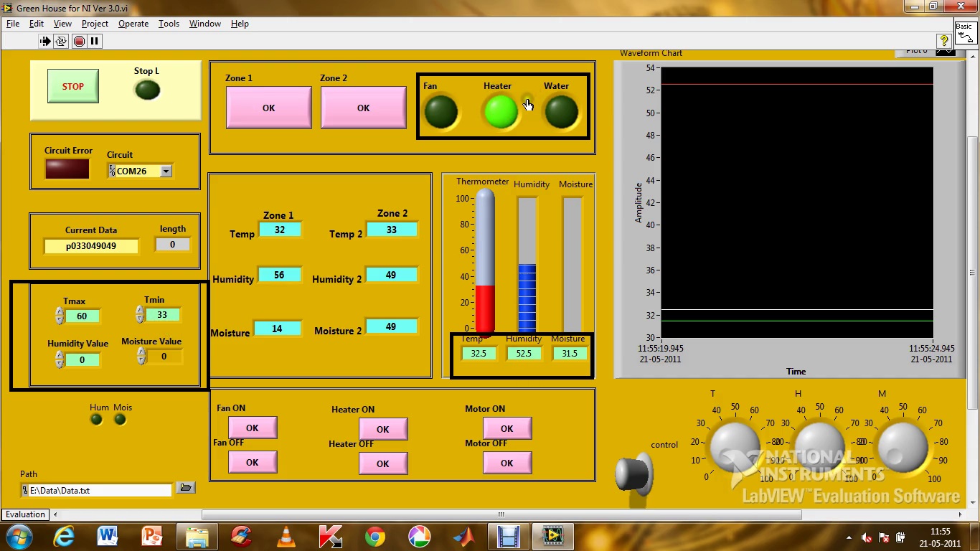Open Microsoft Word from the taskbar
The width and height of the screenshot is (980, 551).
108,537
